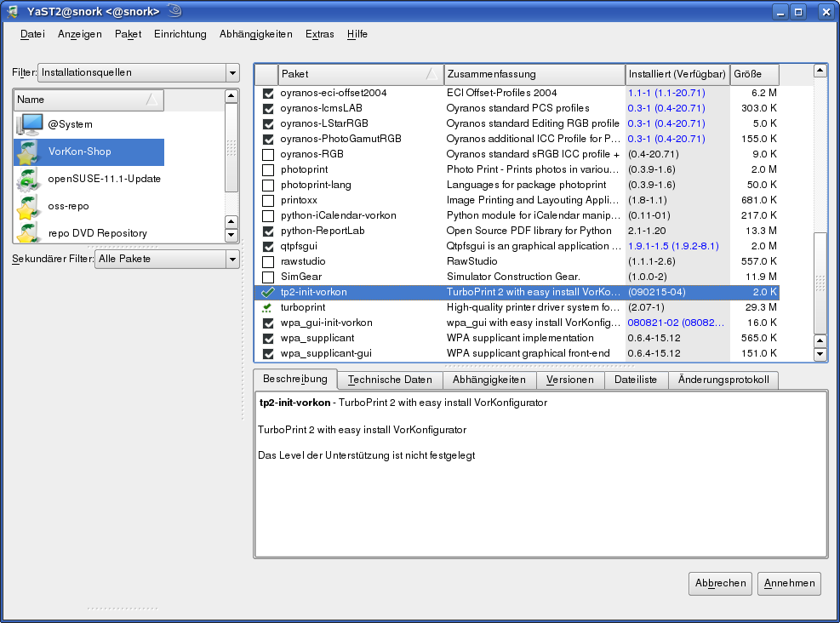Switch to the Beschreibung tab

[295, 379]
